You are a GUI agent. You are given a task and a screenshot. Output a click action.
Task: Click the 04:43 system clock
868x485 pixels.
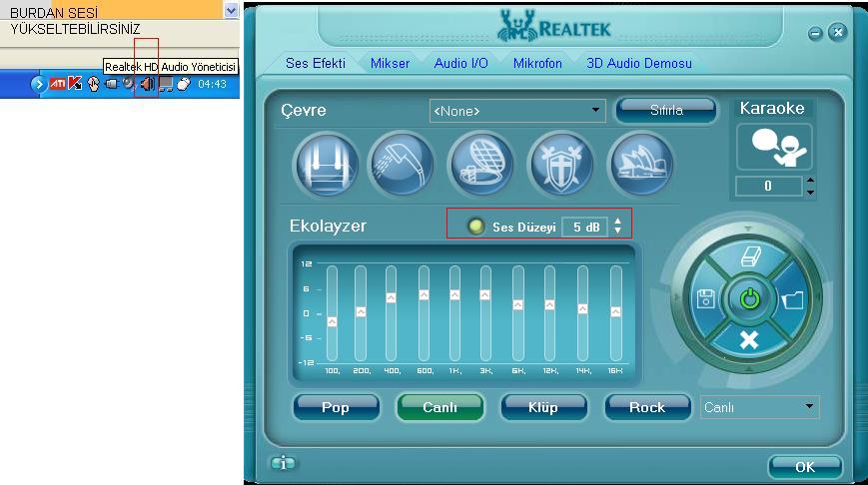pyautogui.click(x=212, y=84)
